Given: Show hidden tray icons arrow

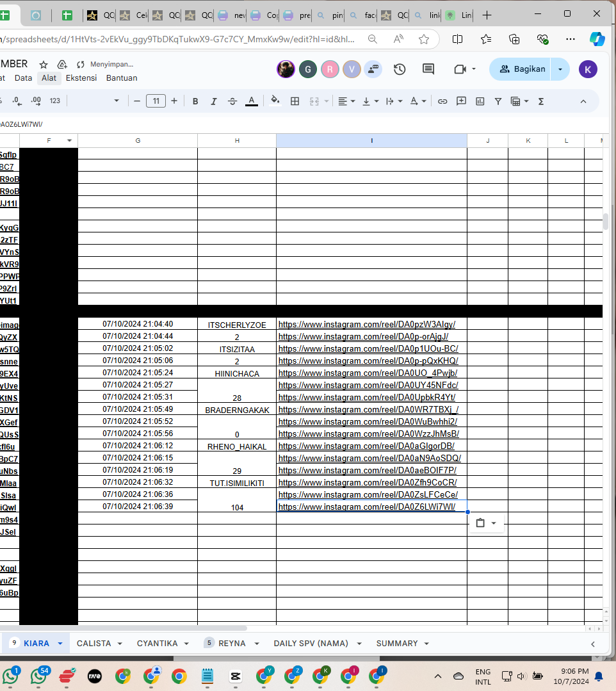Looking at the screenshot, I should click(437, 676).
